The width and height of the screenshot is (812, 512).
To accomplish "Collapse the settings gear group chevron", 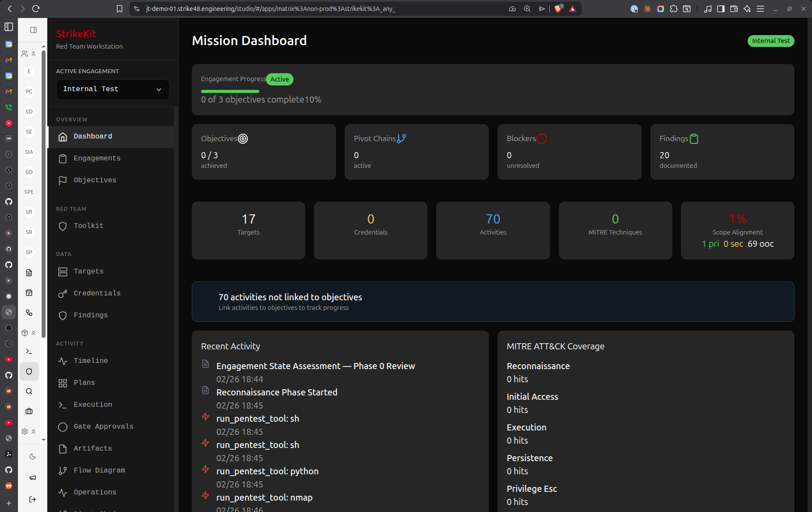I will point(34,432).
